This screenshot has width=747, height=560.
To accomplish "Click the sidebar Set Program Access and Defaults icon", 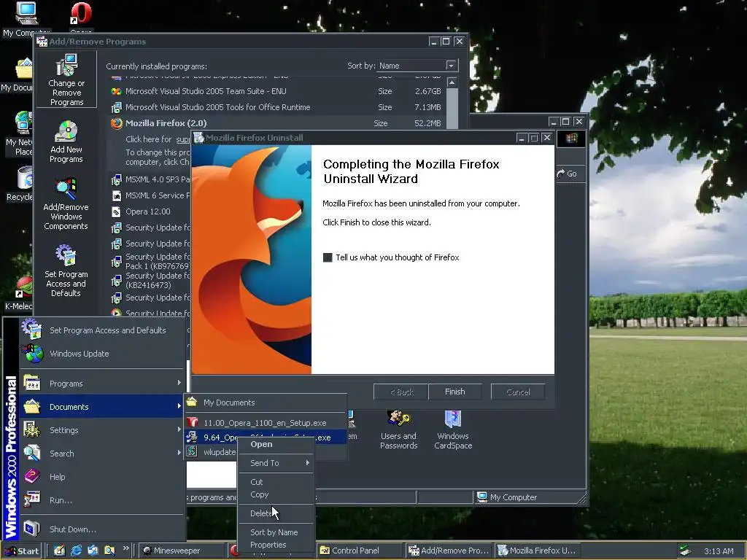I will pos(66,256).
